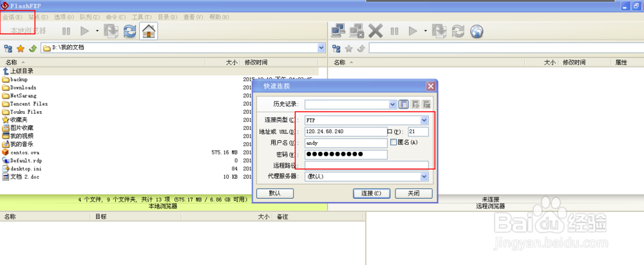The width and height of the screenshot is (644, 265).
Task: Click the remote pane up-folder arrow
Action: (361, 49)
